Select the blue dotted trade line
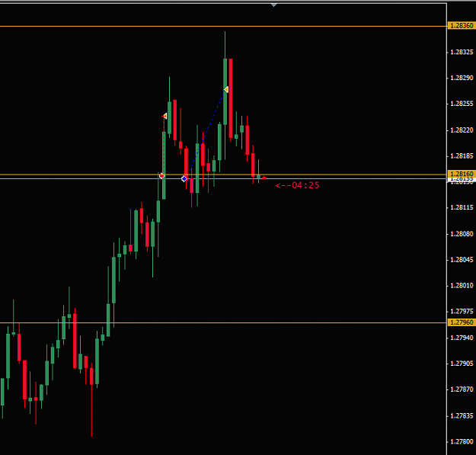The image size is (476, 455). tap(205, 134)
